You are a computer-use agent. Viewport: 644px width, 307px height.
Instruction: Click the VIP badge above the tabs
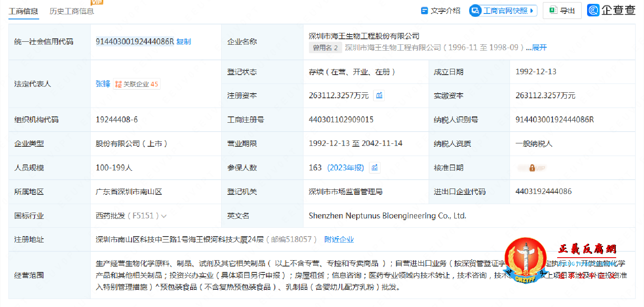point(97,3)
